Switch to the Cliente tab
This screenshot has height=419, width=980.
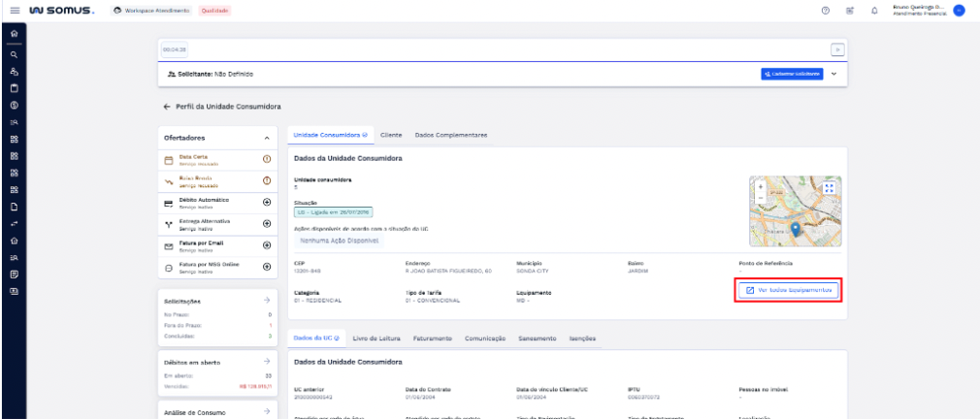391,135
